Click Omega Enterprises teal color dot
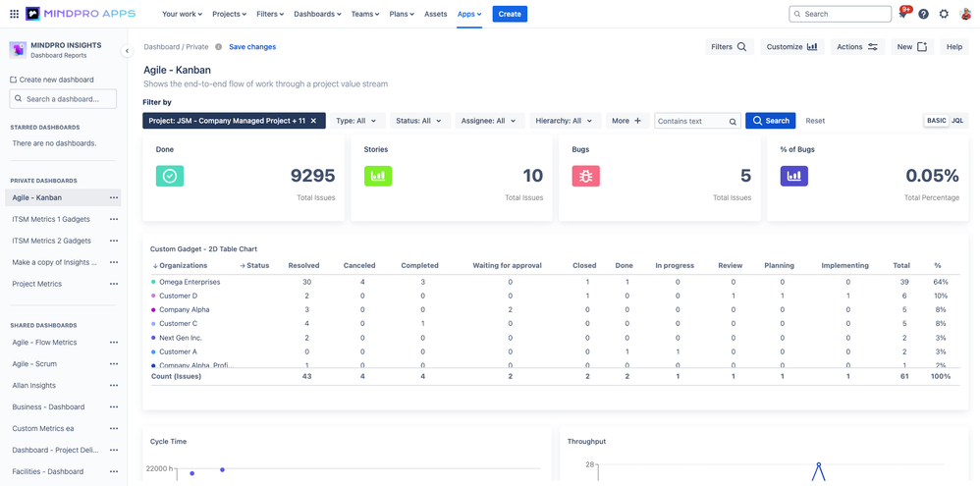This screenshot has width=980, height=486. pyautogui.click(x=153, y=282)
